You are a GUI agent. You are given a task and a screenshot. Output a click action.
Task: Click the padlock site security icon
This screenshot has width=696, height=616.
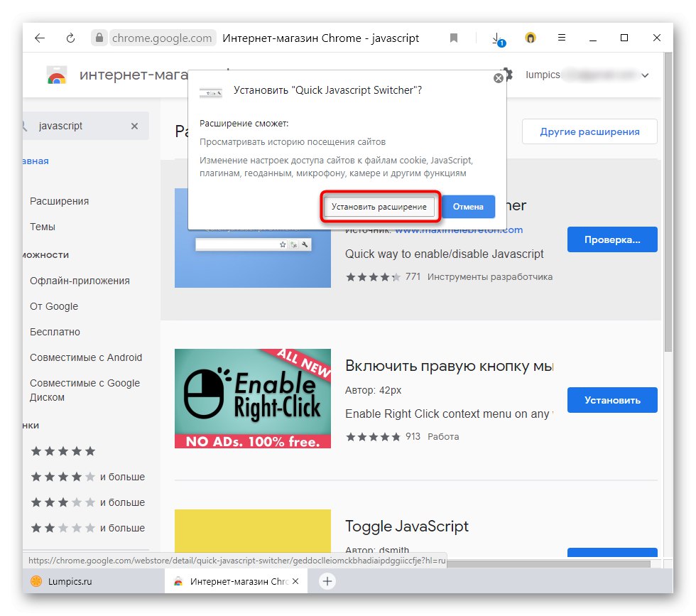pyautogui.click(x=99, y=38)
